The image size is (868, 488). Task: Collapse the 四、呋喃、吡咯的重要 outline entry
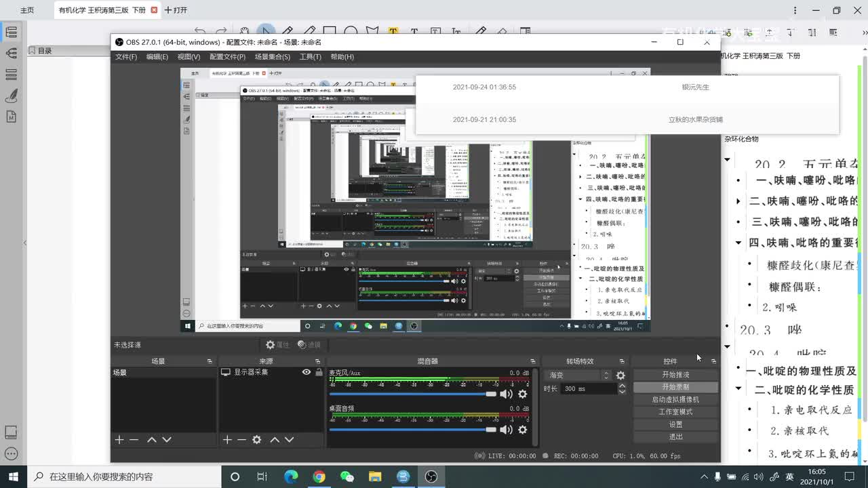[738, 243]
